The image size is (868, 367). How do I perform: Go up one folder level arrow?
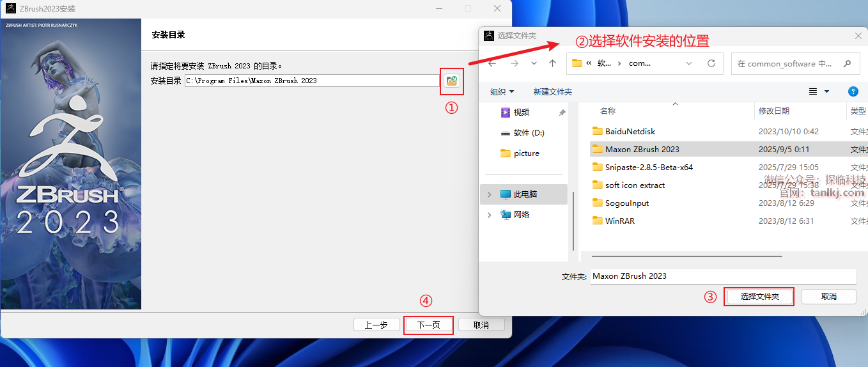[x=553, y=63]
